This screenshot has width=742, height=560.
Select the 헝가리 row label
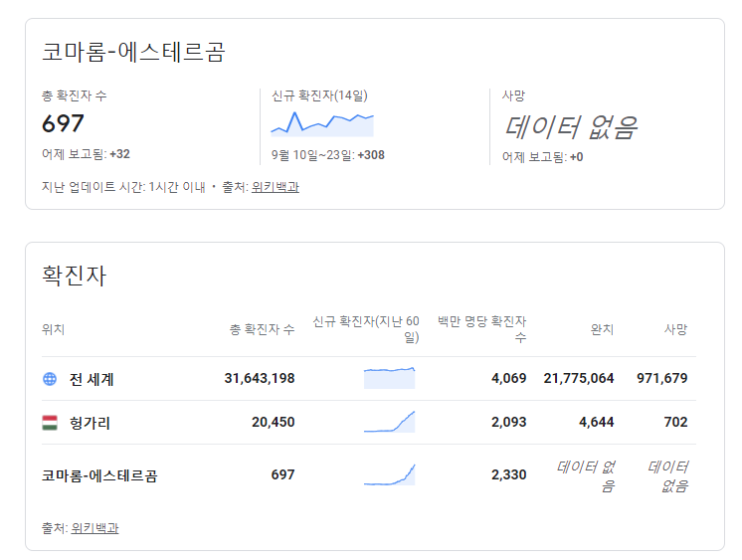(x=90, y=423)
